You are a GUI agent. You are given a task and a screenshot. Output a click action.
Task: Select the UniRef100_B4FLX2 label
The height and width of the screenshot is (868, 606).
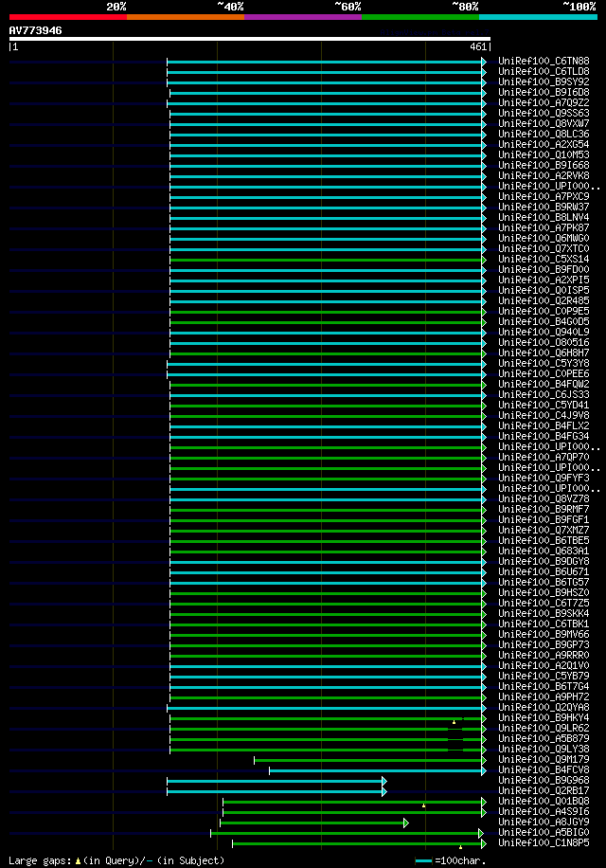(x=544, y=426)
